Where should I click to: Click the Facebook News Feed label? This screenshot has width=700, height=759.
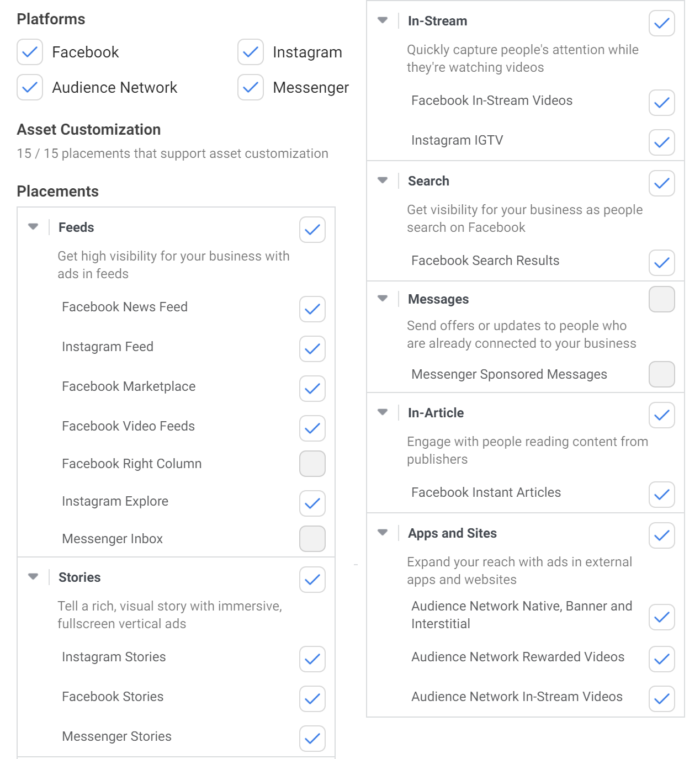coord(125,307)
